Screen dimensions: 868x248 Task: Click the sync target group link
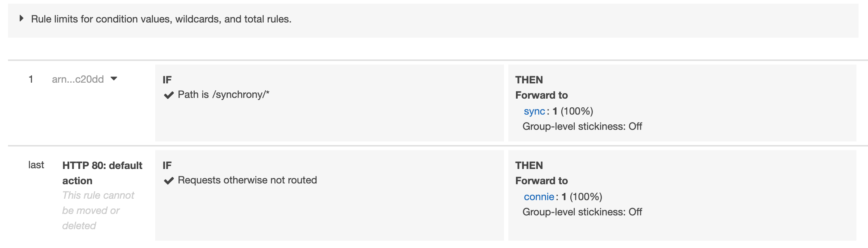click(x=534, y=111)
